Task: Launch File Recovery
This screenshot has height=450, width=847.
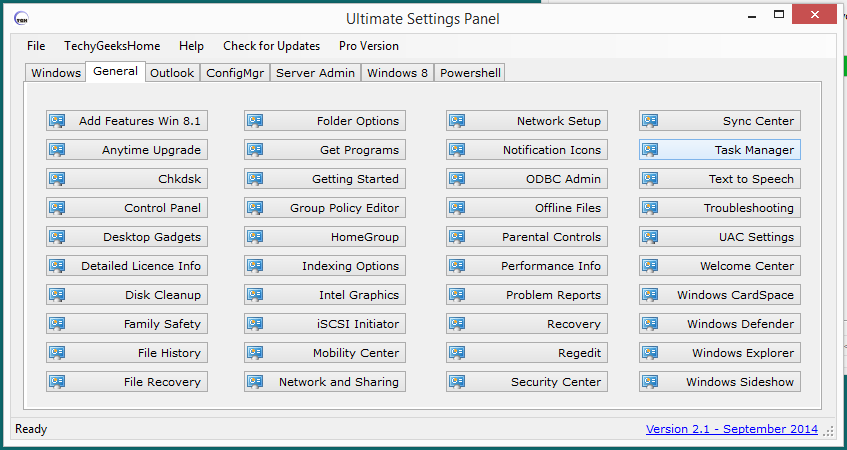Action: click(127, 382)
